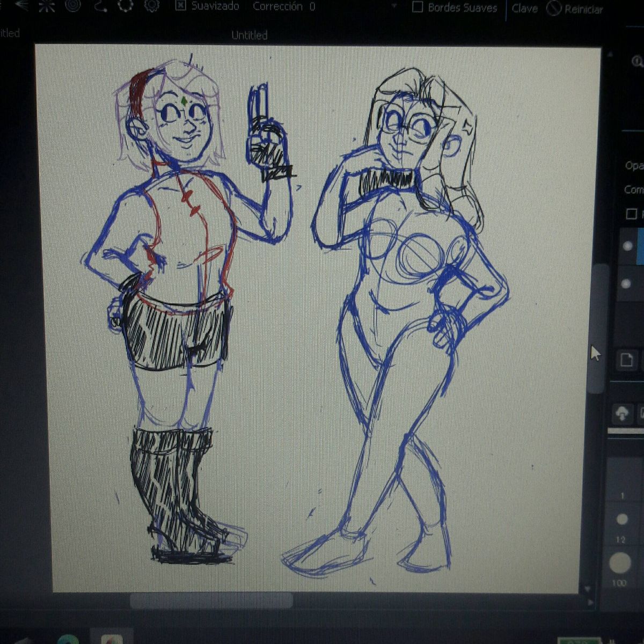Select the concentric circle snap guide
The image size is (644, 644).
click(x=72, y=5)
